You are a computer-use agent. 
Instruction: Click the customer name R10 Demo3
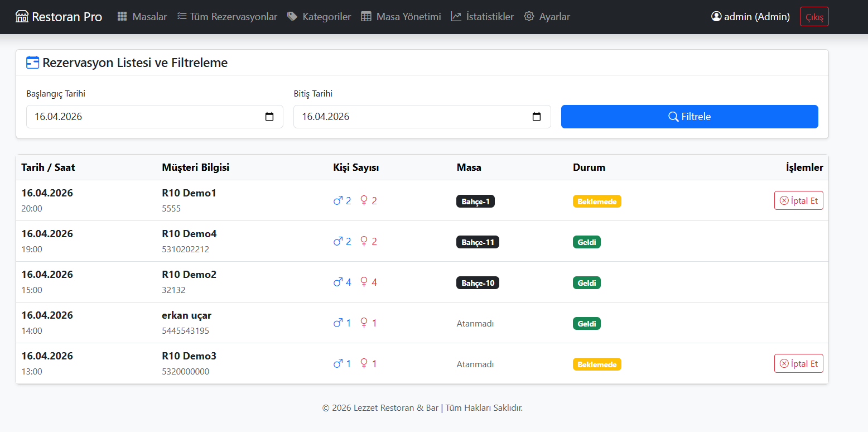click(189, 356)
